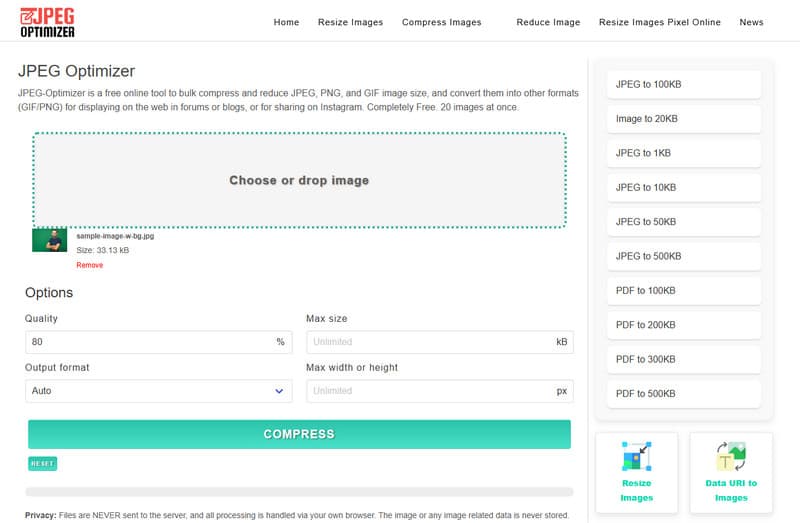Select the PDF to 200KB link
This screenshot has height=523, width=800.
[684, 325]
